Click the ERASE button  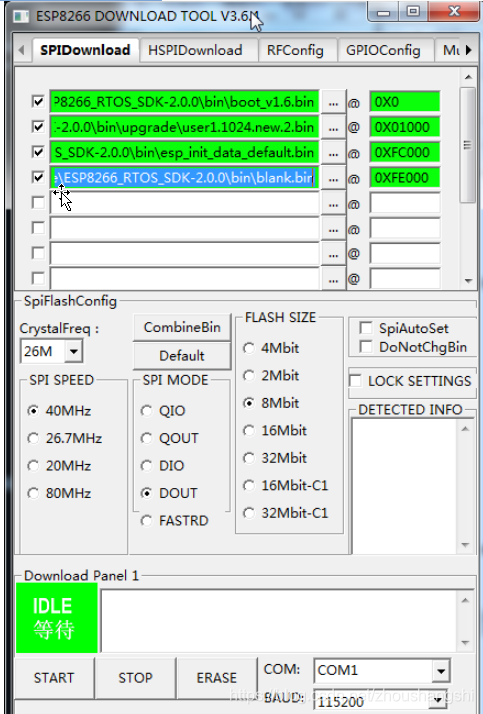(217, 678)
